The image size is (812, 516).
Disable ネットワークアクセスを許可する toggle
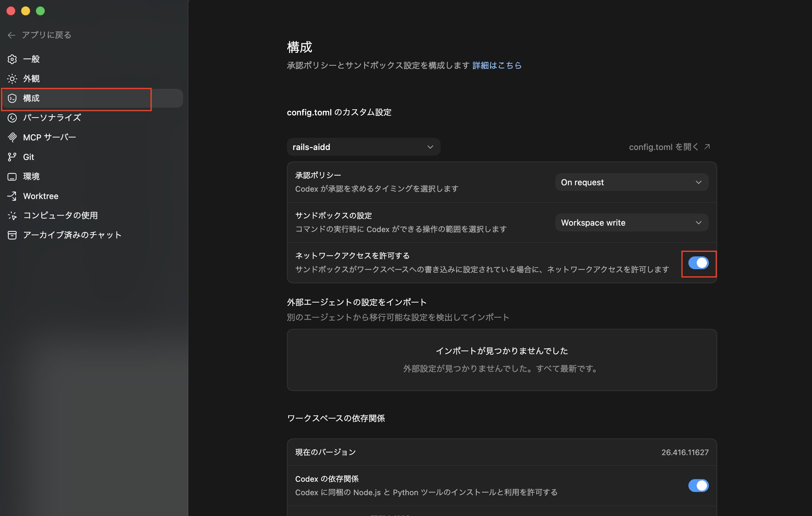698,263
